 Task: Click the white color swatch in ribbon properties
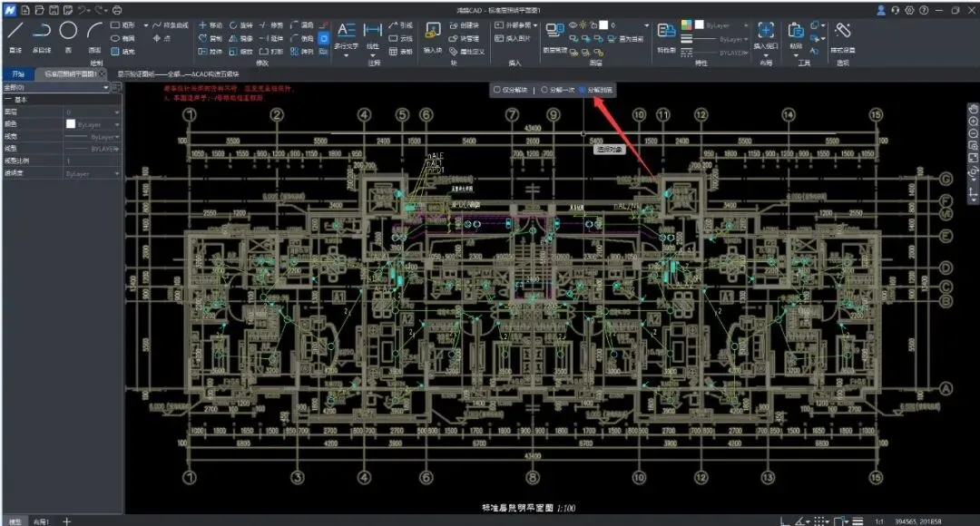pos(699,25)
